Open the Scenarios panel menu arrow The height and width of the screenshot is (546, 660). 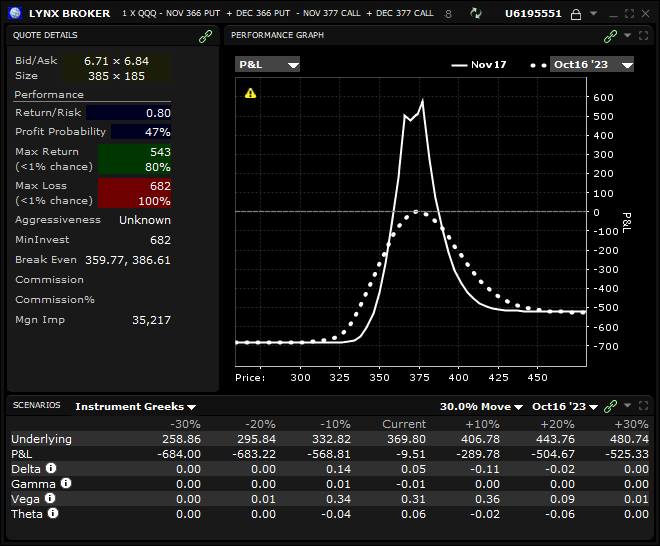[x=627, y=405]
